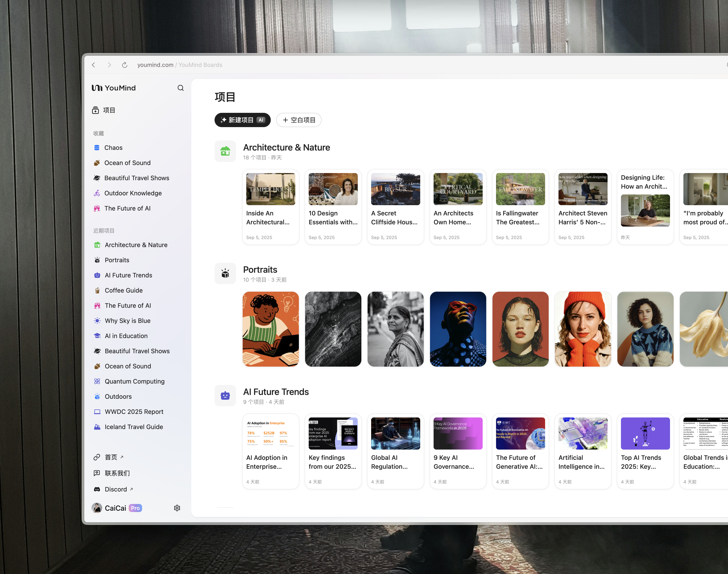This screenshot has height=574, width=728.
Task: Open WWDC 2025 Report board
Action: pos(134,411)
